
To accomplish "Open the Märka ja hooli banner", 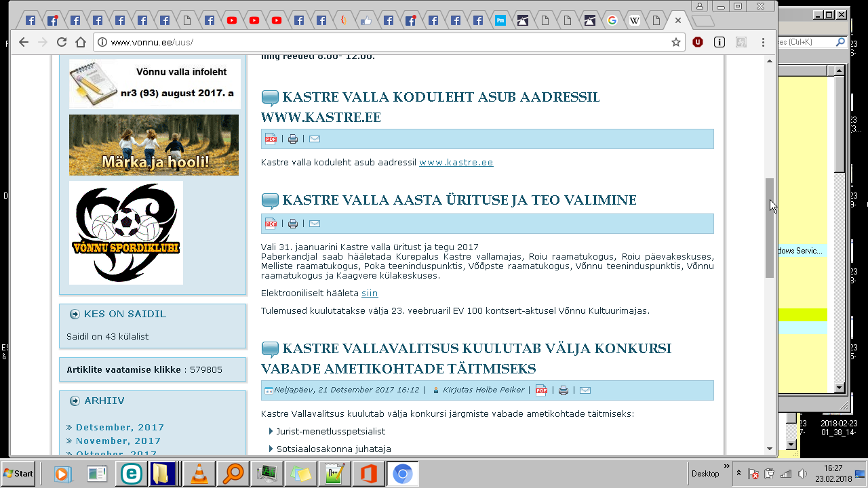I will (x=154, y=145).
